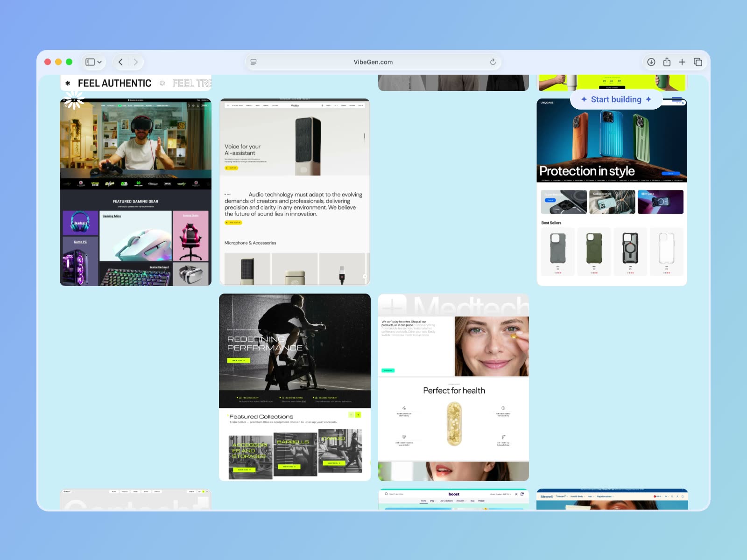Viewport: 747px width, 560px height.
Task: Open the Redefining Performance fitness template
Action: [x=295, y=387]
